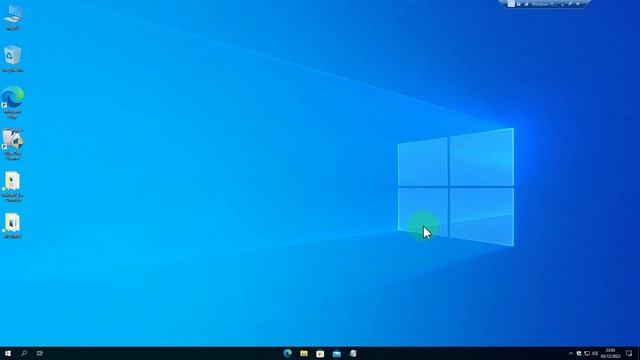Select the This PC desktop icon

coord(13,17)
